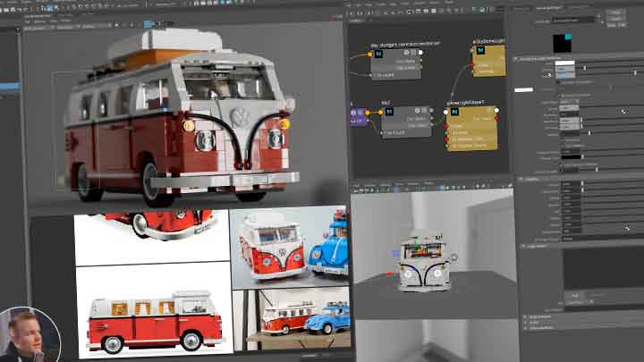
Task: Open the dropdown arrow atop left panel
Action: tap(17, 30)
